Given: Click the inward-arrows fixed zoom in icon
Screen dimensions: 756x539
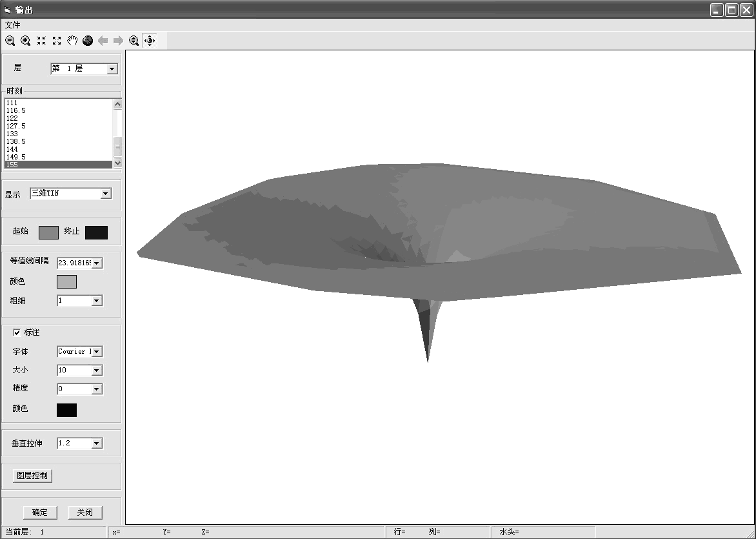Looking at the screenshot, I should pos(41,41).
